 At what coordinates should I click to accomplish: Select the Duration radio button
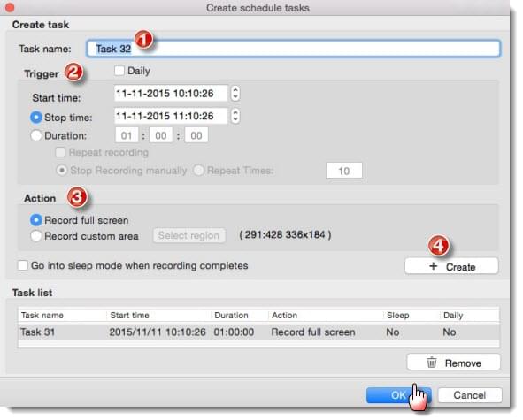36,135
